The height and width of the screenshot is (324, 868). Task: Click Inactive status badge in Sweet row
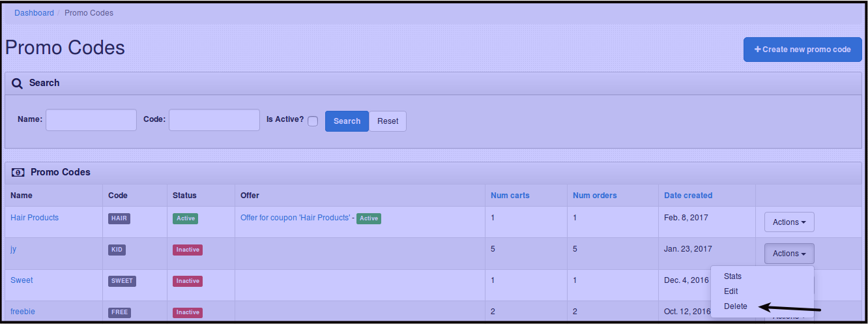188,281
